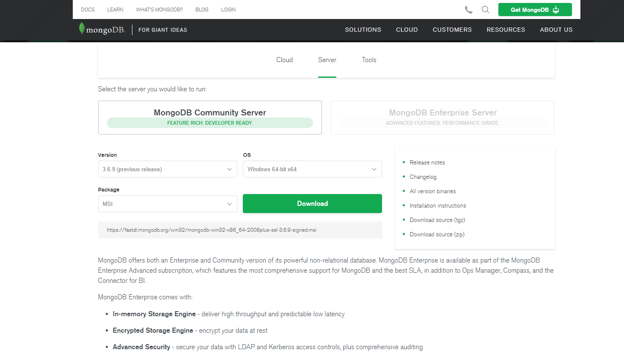Open the OS dropdown
Viewport: 624px width, 364px height.
click(x=312, y=169)
